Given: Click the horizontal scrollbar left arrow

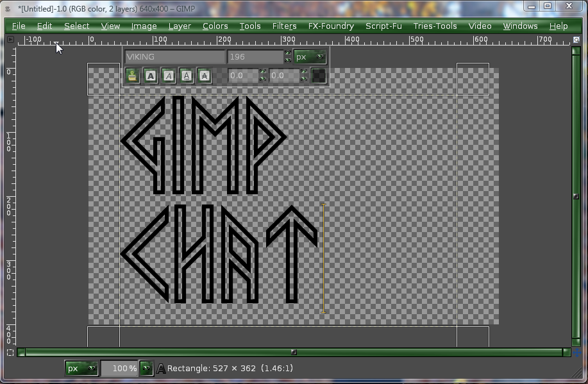Looking at the screenshot, I should tap(21, 353).
